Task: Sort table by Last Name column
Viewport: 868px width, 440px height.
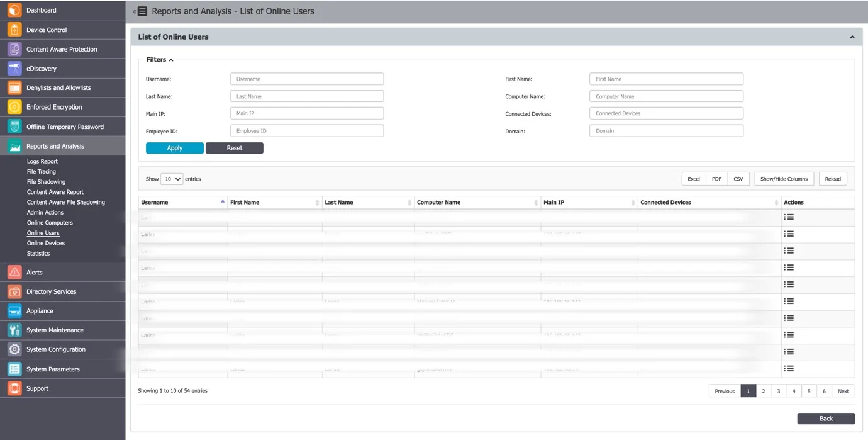Action: 368,202
